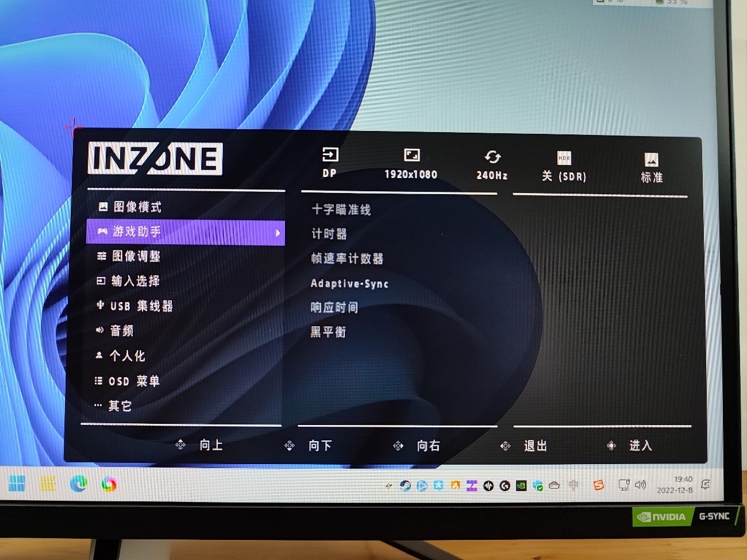Choose the 响应时间 response time option
Image resolution: width=747 pixels, height=560 pixels.
point(334,307)
